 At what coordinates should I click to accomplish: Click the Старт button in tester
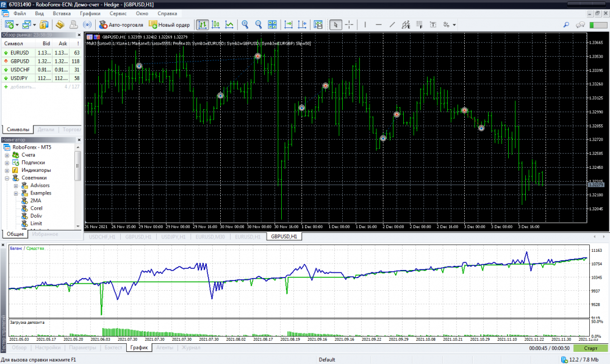coord(590,348)
